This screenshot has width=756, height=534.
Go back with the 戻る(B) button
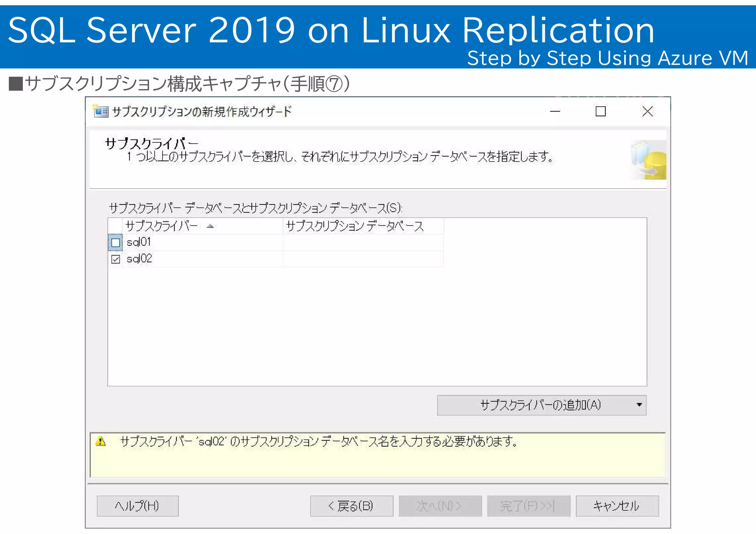[x=352, y=506]
